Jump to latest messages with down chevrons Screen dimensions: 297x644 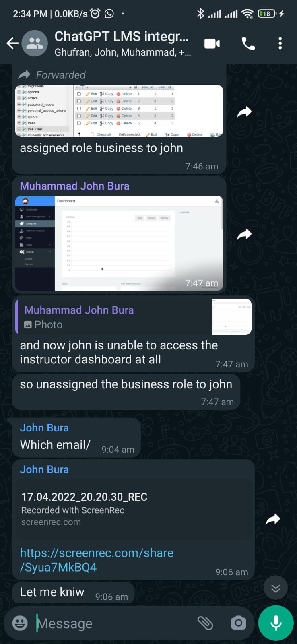point(276,588)
